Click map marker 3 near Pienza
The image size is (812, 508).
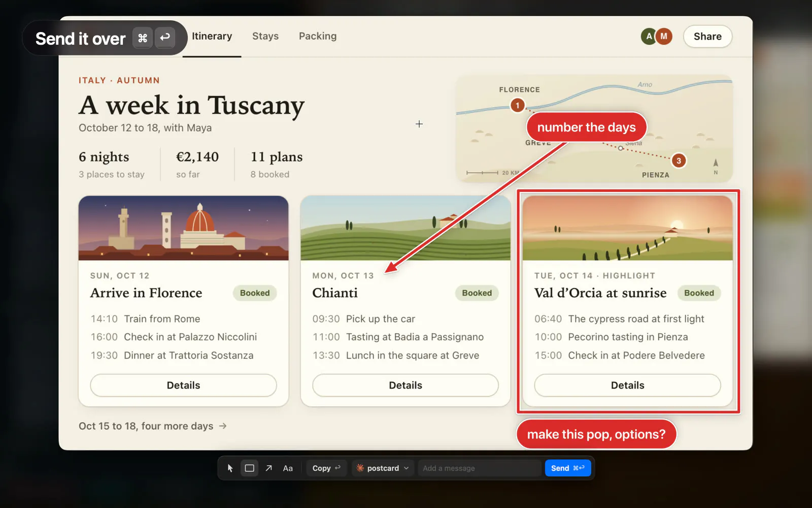click(x=679, y=161)
